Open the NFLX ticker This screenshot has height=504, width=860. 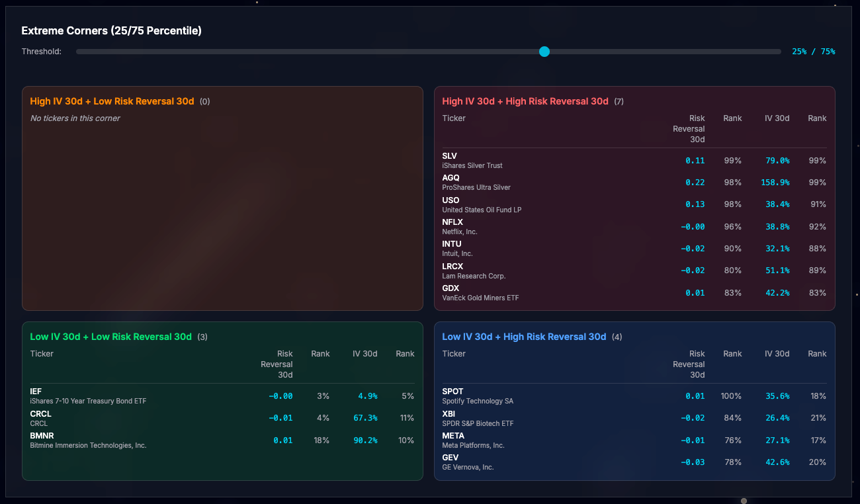[x=452, y=222]
